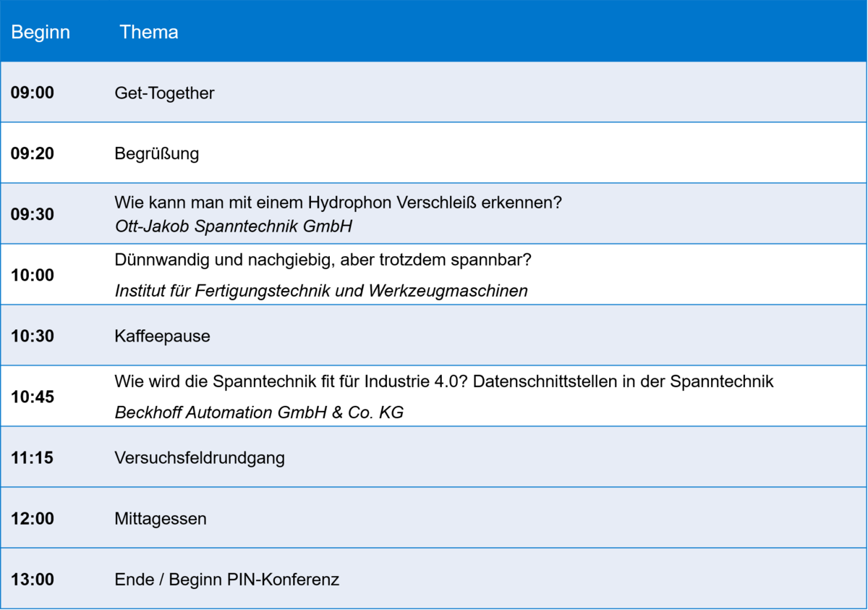Click Ende / Beginn PIN-Konferenz entry
Viewport: 868px width, 610px height.
point(227,580)
